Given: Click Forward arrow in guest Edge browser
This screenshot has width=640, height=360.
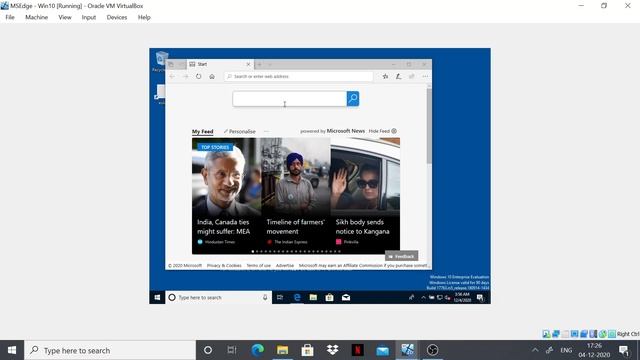Looking at the screenshot, I should point(185,76).
